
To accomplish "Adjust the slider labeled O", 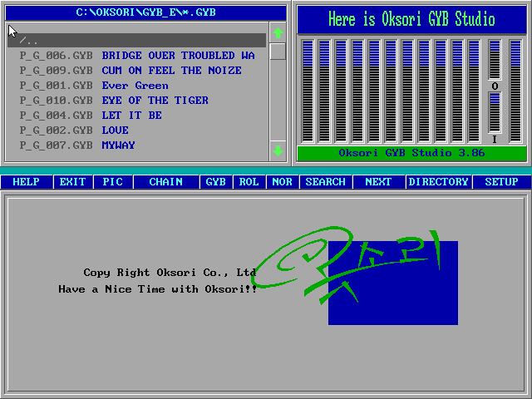I will click(495, 60).
